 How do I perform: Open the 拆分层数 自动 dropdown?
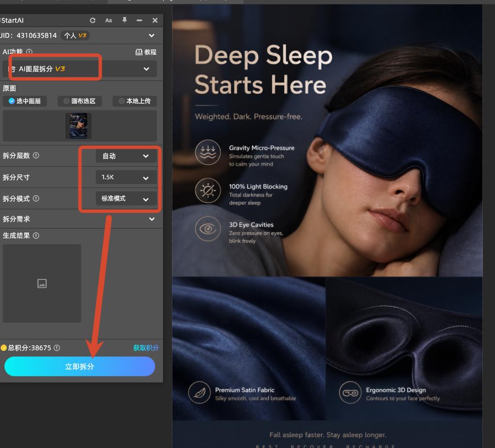[x=126, y=156]
